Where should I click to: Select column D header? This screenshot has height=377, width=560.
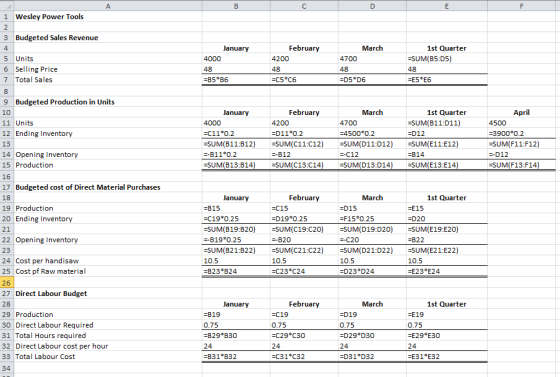click(x=372, y=6)
